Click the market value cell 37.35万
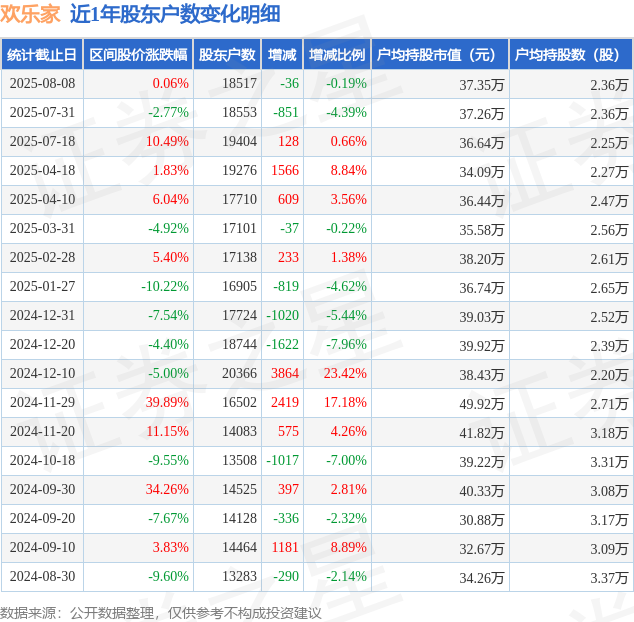Viewport: 634px width, 622px height. [482, 85]
